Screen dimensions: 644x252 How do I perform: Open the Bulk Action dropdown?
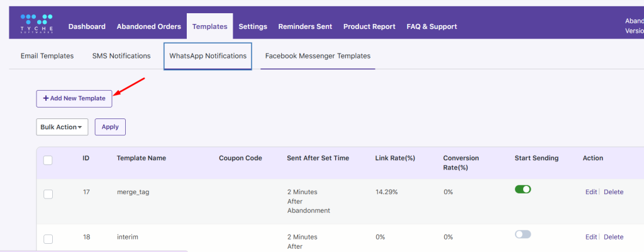pyautogui.click(x=62, y=127)
